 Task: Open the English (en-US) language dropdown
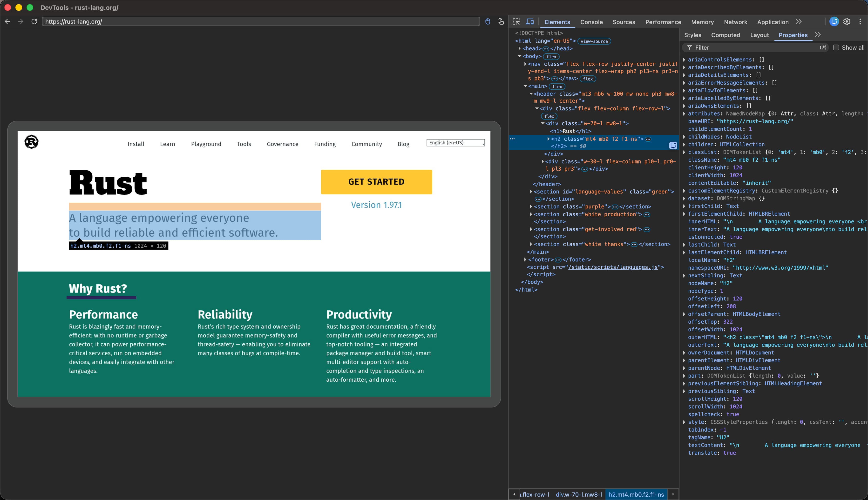[x=456, y=143]
